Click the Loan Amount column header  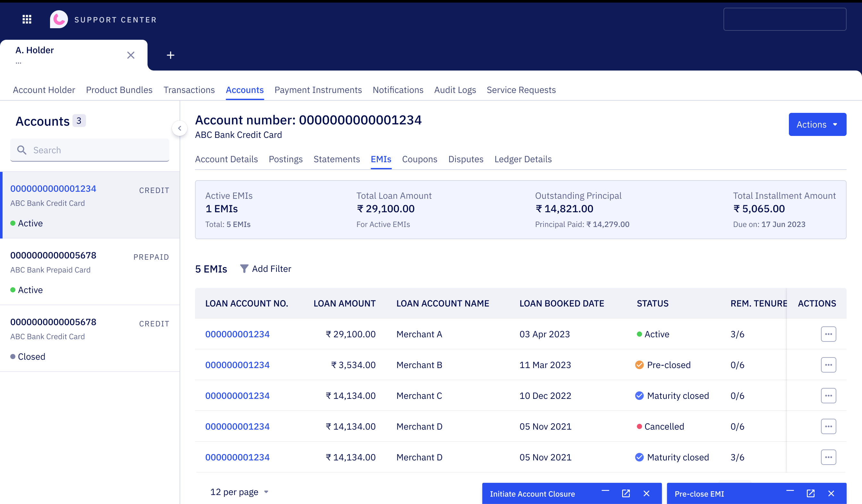[x=344, y=303]
